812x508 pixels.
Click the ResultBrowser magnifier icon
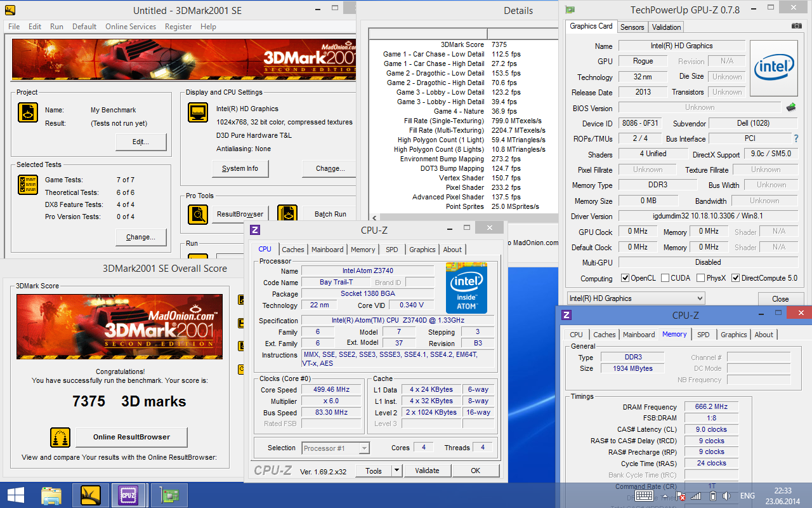198,214
